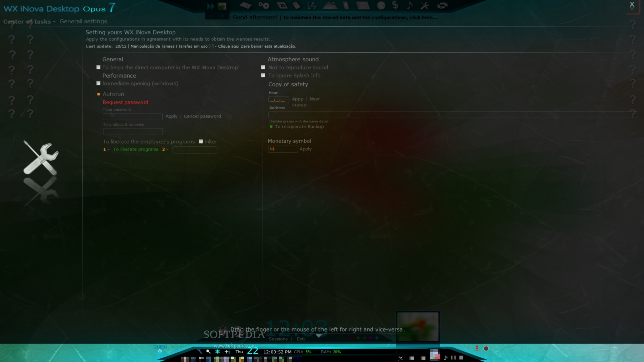Check Not to reproduce sound
This screenshot has height=362, width=644.
tap(263, 67)
